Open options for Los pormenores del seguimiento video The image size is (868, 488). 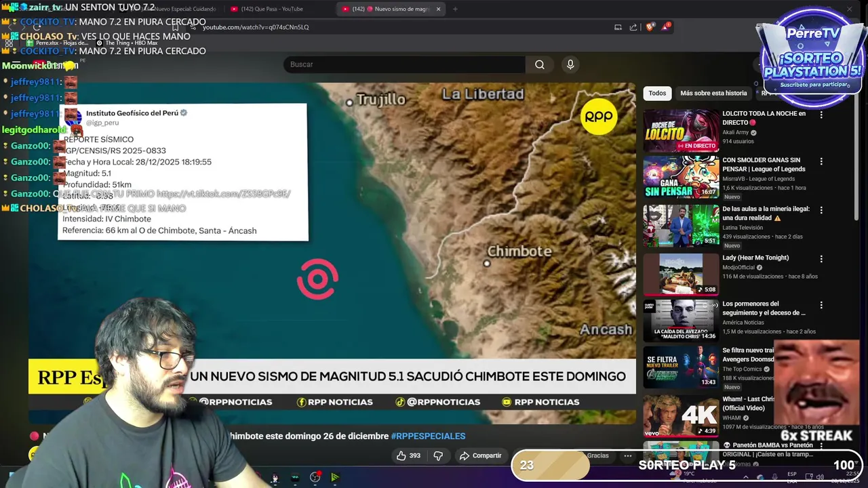pyautogui.click(x=821, y=305)
